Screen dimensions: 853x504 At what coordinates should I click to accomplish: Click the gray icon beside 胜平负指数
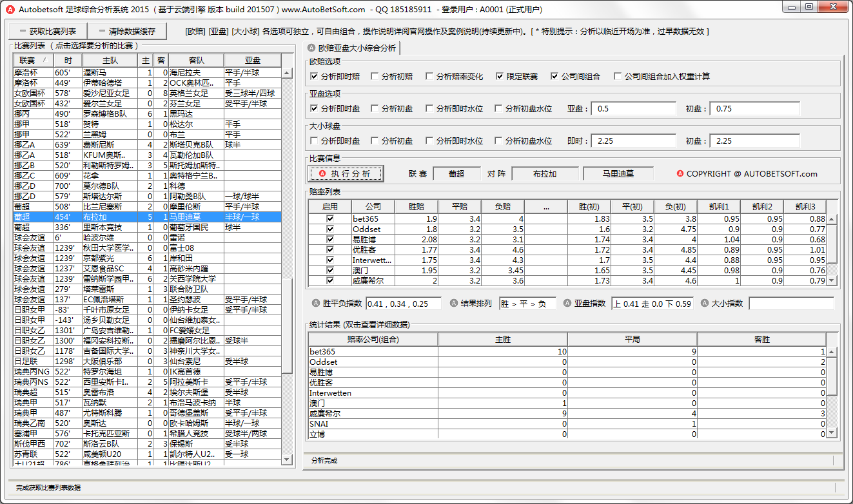pyautogui.click(x=316, y=304)
